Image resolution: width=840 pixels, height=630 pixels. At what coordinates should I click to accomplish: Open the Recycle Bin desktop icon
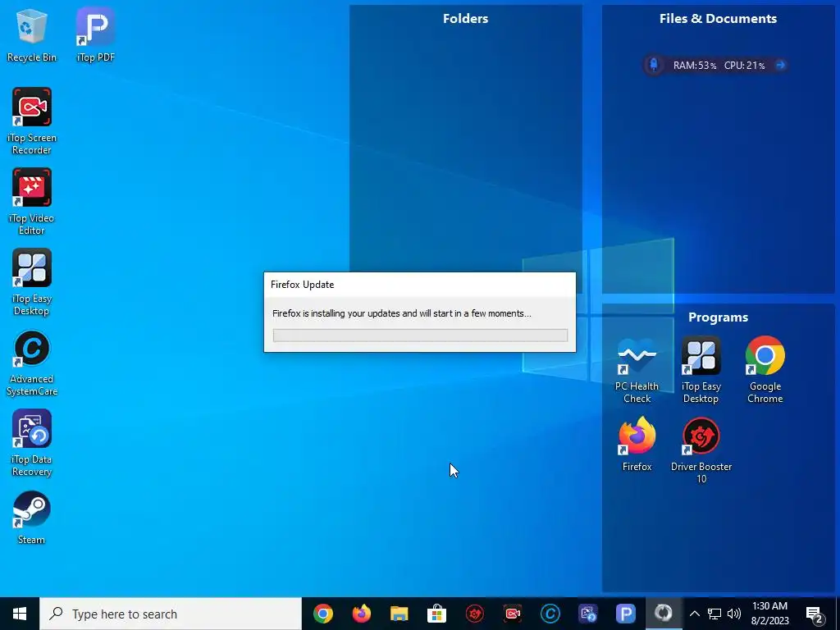(31, 35)
